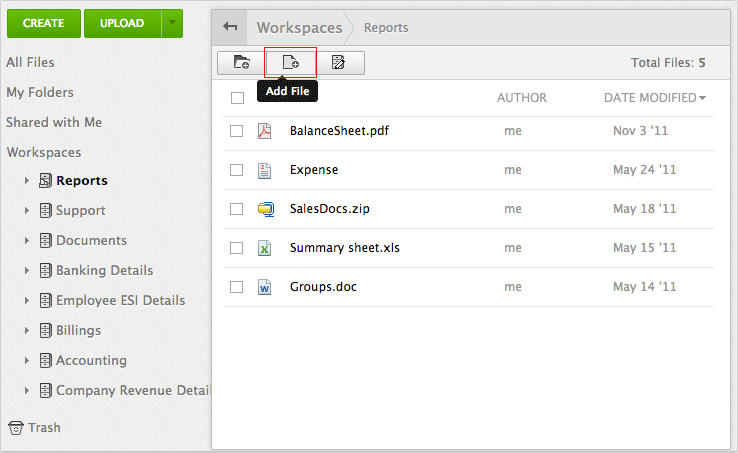Click the back arrow beside Workspaces
The height and width of the screenshot is (453, 738).
tap(230, 27)
